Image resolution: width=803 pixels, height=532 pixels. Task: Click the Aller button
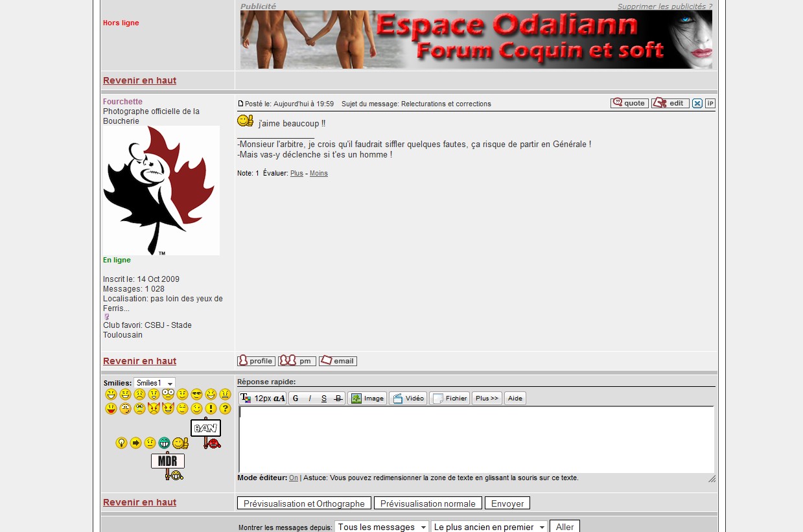coord(564,527)
